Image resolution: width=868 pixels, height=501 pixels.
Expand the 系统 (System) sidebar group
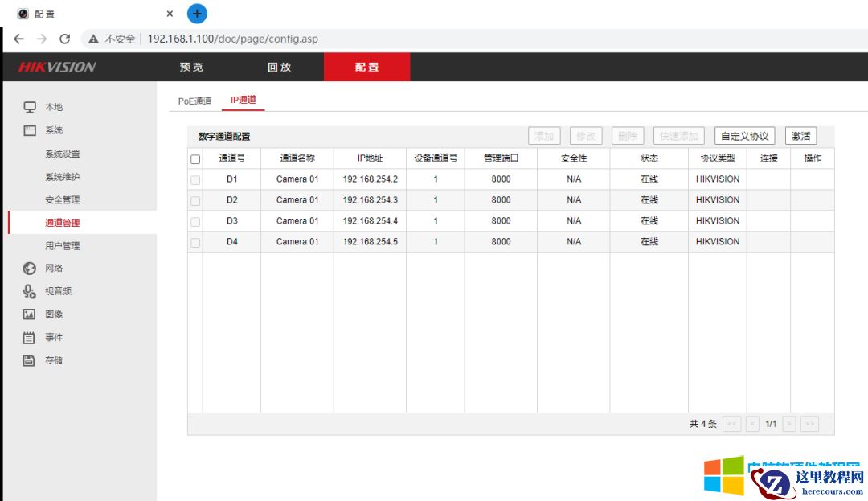pyautogui.click(x=53, y=129)
